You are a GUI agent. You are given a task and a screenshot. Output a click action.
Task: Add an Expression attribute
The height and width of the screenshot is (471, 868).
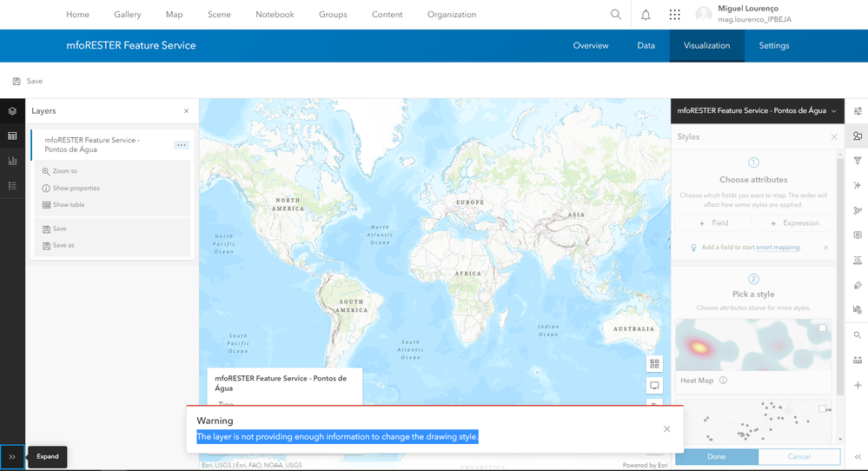pyautogui.click(x=794, y=223)
